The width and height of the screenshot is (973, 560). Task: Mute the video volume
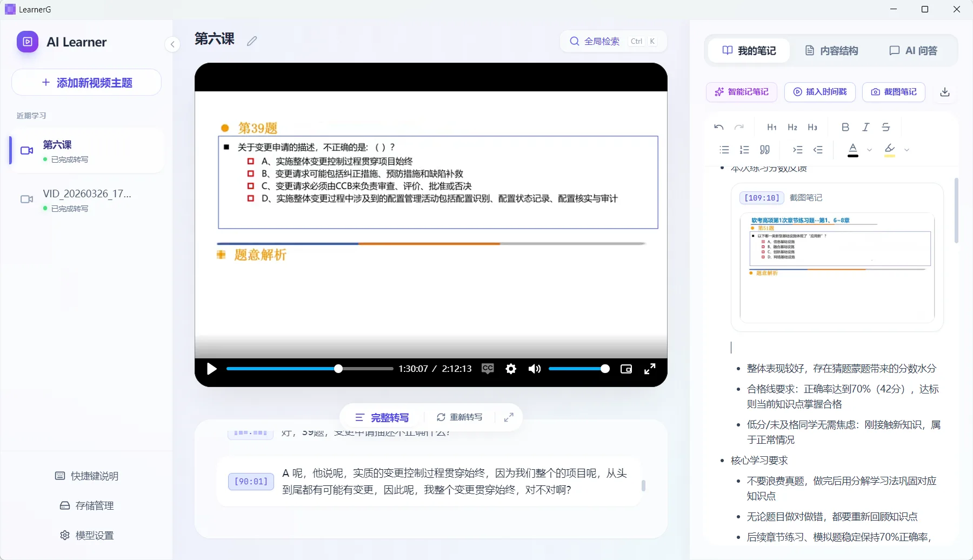535,369
